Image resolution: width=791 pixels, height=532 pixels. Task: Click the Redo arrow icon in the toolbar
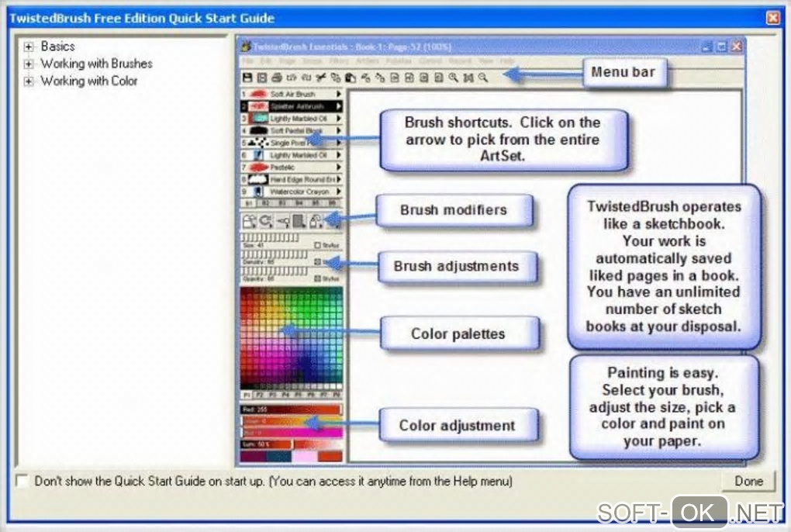coord(306,78)
